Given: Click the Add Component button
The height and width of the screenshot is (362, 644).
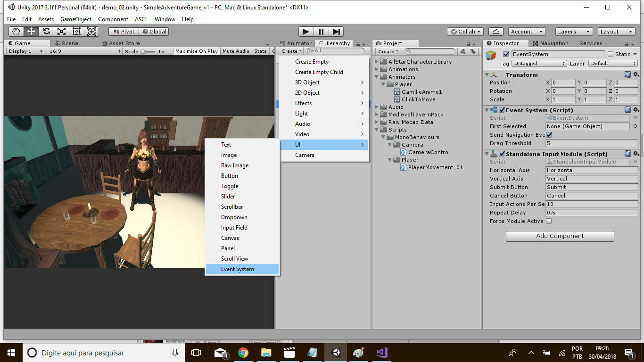Looking at the screenshot, I should (560, 236).
